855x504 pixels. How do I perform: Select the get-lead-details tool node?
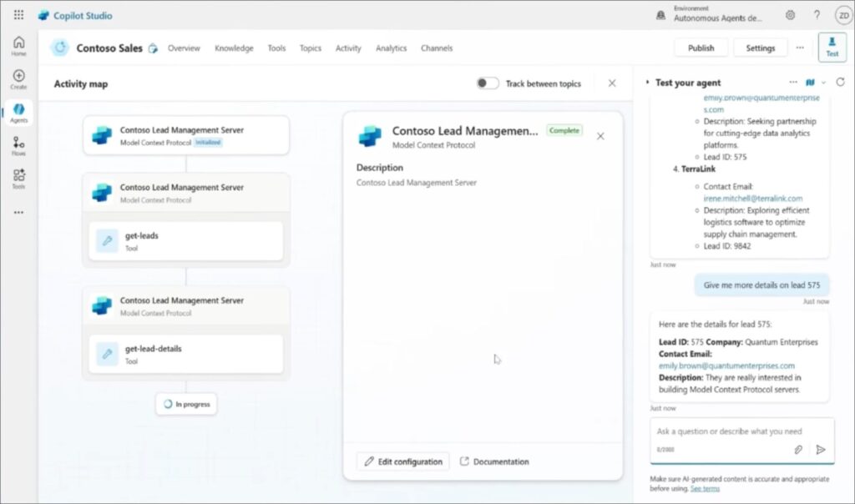click(x=186, y=354)
